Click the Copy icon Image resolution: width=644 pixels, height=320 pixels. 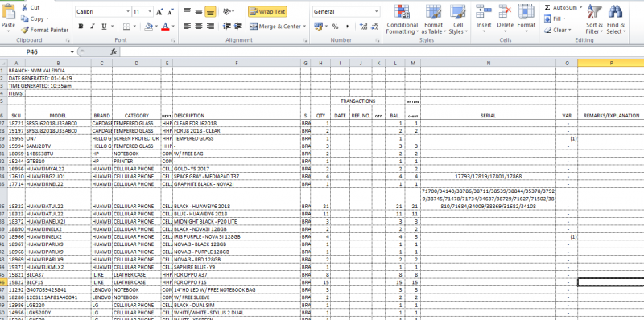(25, 18)
